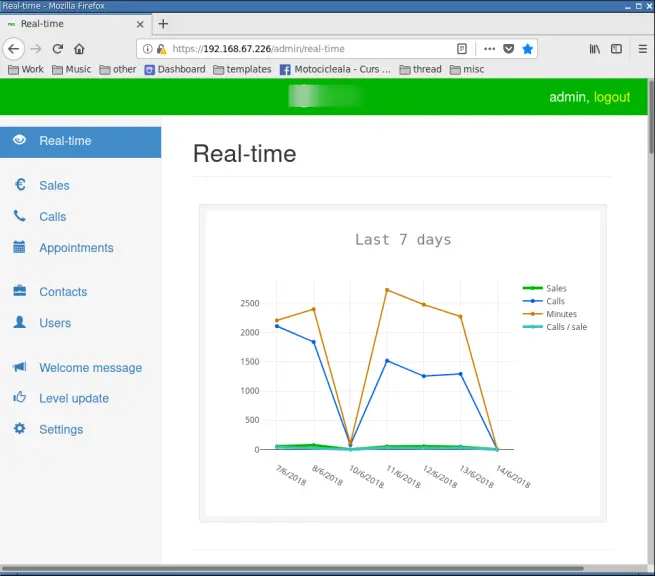
Task: Click the gear icon beside Settings
Action: 19,429
